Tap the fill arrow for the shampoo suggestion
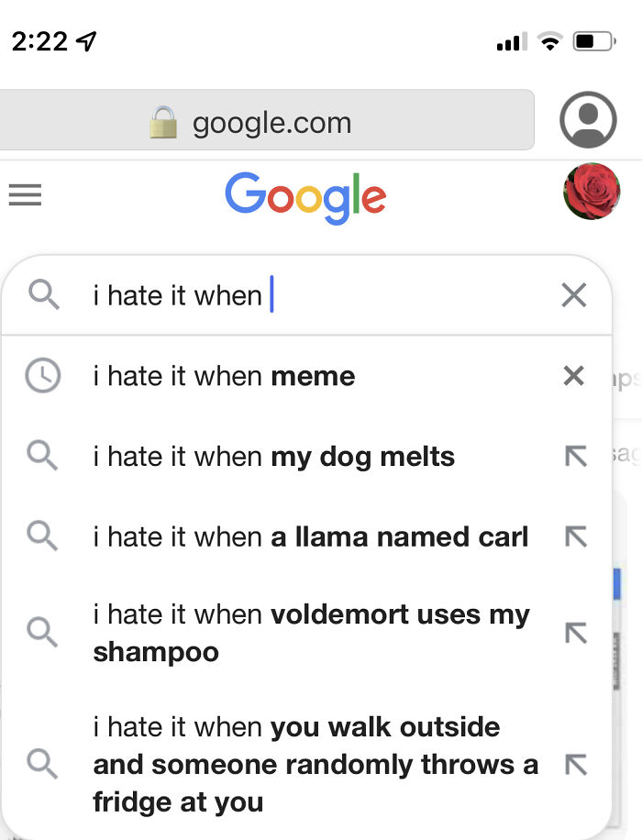The width and height of the screenshot is (642, 840). 575,633
